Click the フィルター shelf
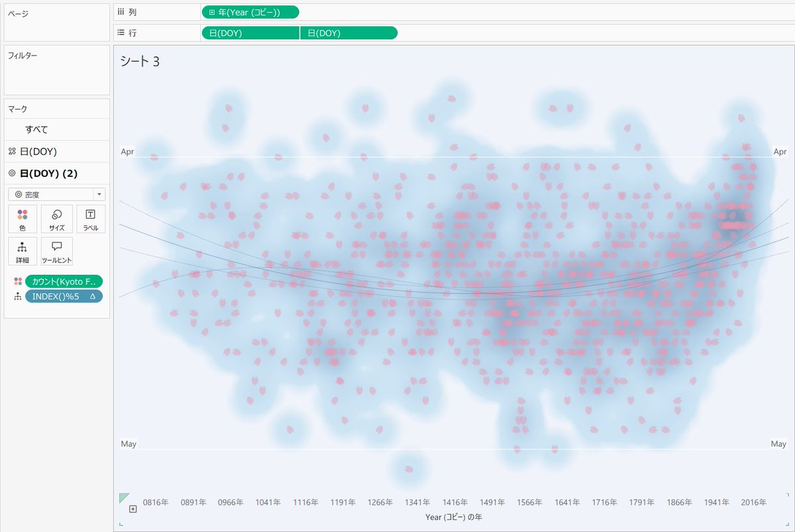 pos(57,70)
